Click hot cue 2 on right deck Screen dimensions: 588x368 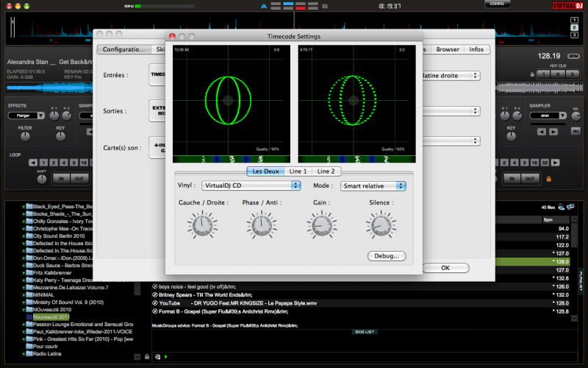coord(558,74)
